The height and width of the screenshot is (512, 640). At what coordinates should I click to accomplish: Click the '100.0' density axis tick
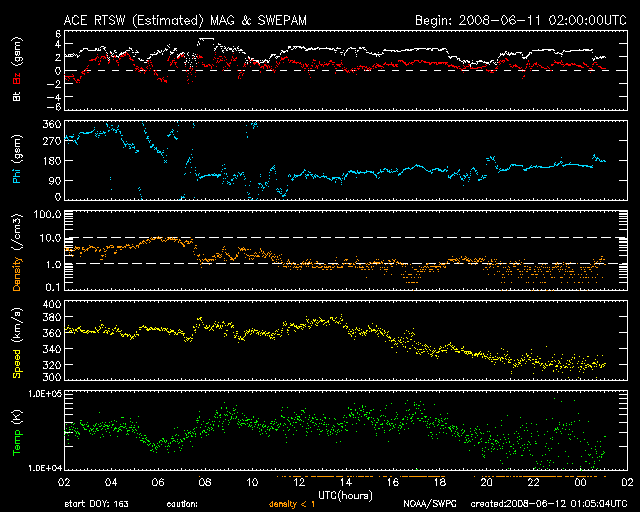coord(47,214)
